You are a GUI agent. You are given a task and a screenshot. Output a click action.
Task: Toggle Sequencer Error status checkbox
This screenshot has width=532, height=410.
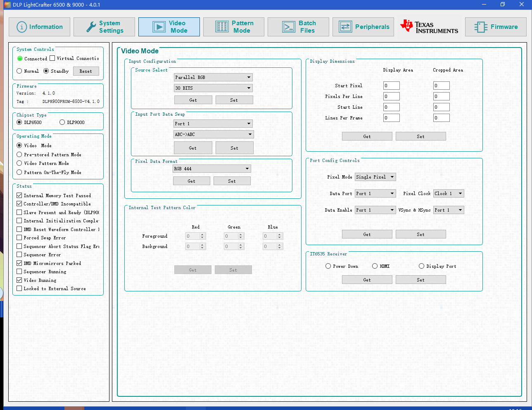coord(19,255)
